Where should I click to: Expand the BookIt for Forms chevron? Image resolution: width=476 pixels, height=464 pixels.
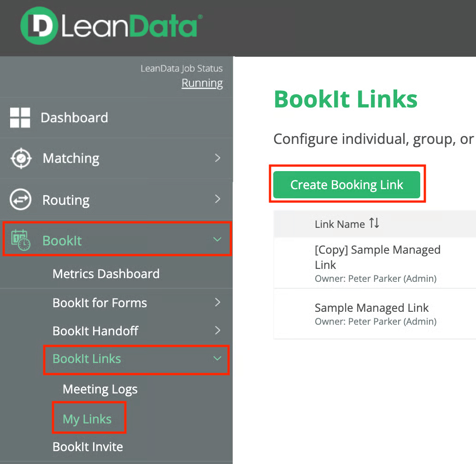click(217, 303)
